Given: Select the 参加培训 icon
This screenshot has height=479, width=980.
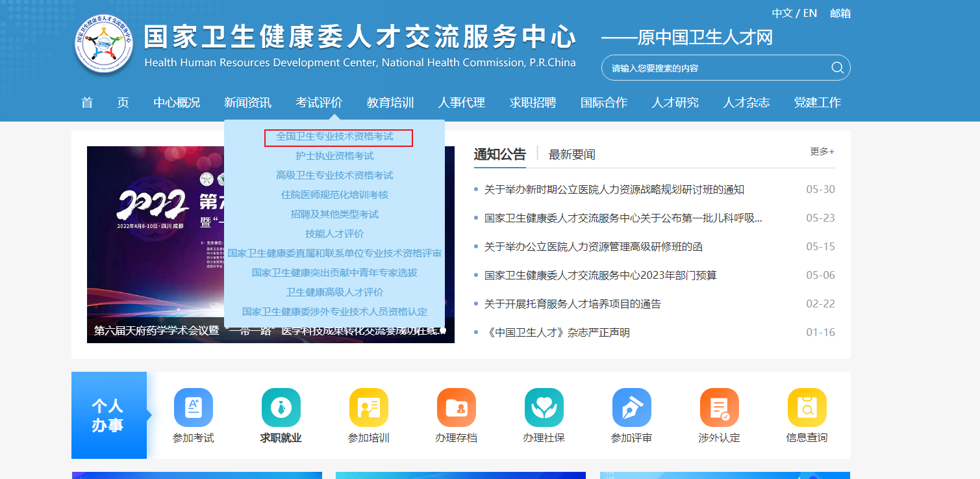Looking at the screenshot, I should (x=368, y=408).
